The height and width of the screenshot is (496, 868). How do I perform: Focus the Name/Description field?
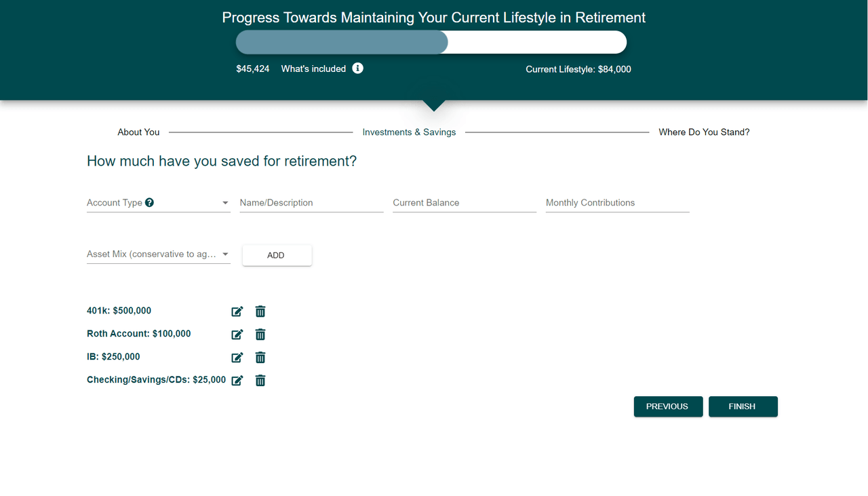[311, 202]
